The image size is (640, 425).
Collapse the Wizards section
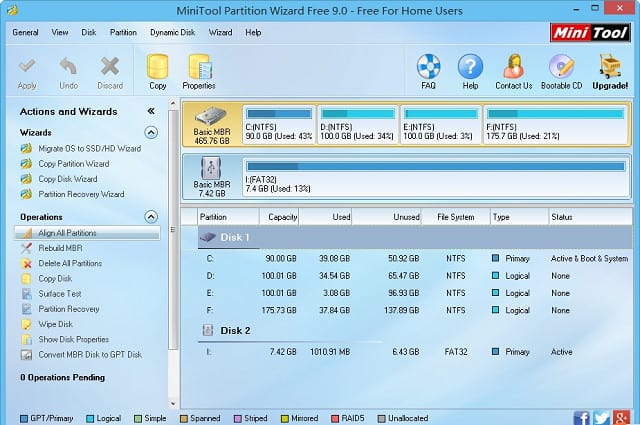click(x=151, y=132)
